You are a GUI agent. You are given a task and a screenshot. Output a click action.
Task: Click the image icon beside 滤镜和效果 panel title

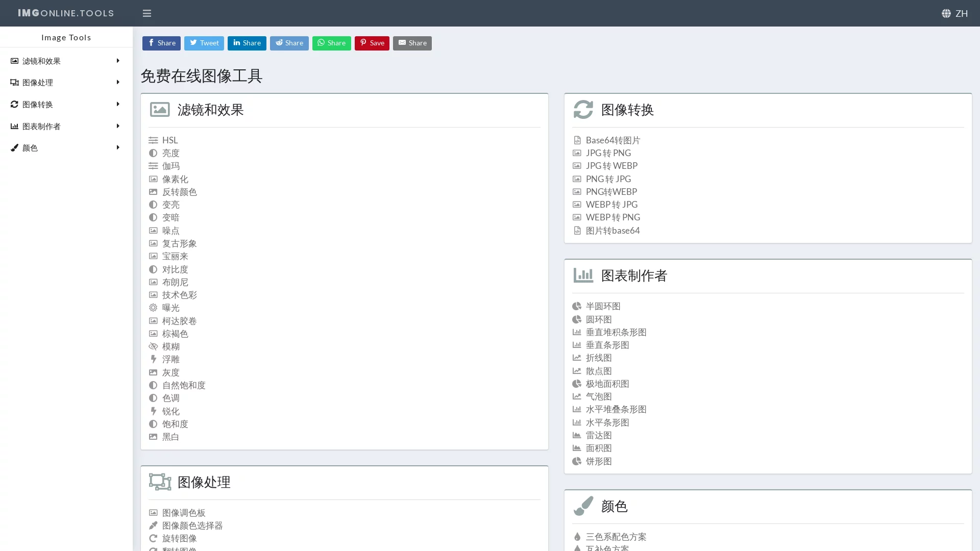(160, 109)
